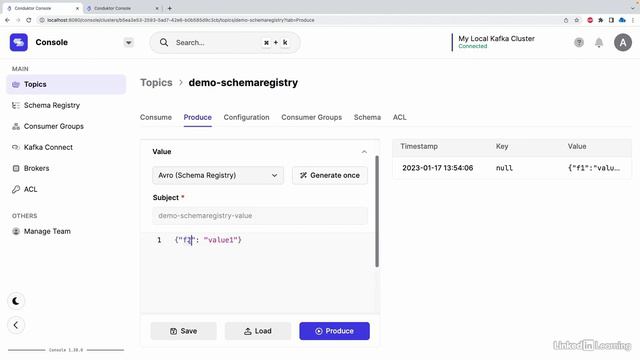Image resolution: width=640 pixels, height=360 pixels.
Task: Open Kafka Connect in the sidebar
Action: [66, 147]
